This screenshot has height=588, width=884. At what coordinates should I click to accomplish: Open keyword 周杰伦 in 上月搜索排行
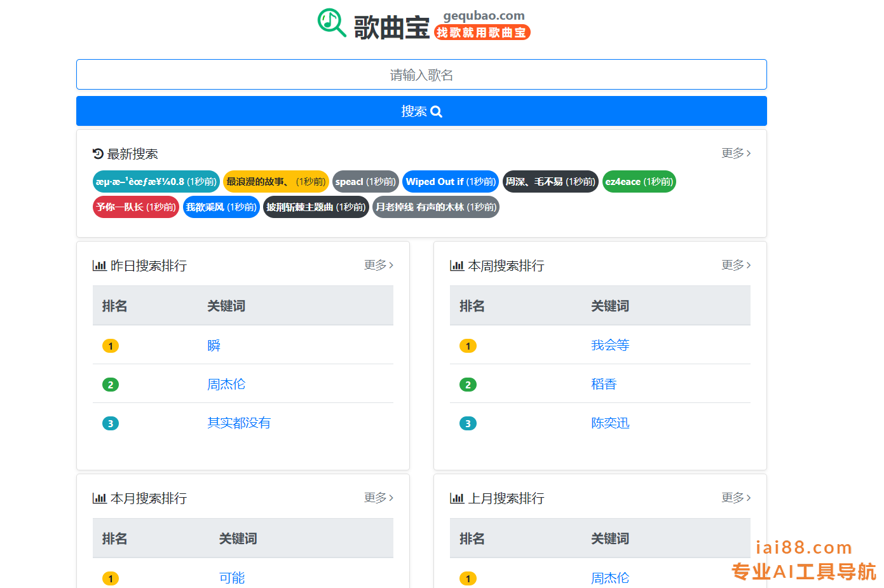click(x=610, y=578)
